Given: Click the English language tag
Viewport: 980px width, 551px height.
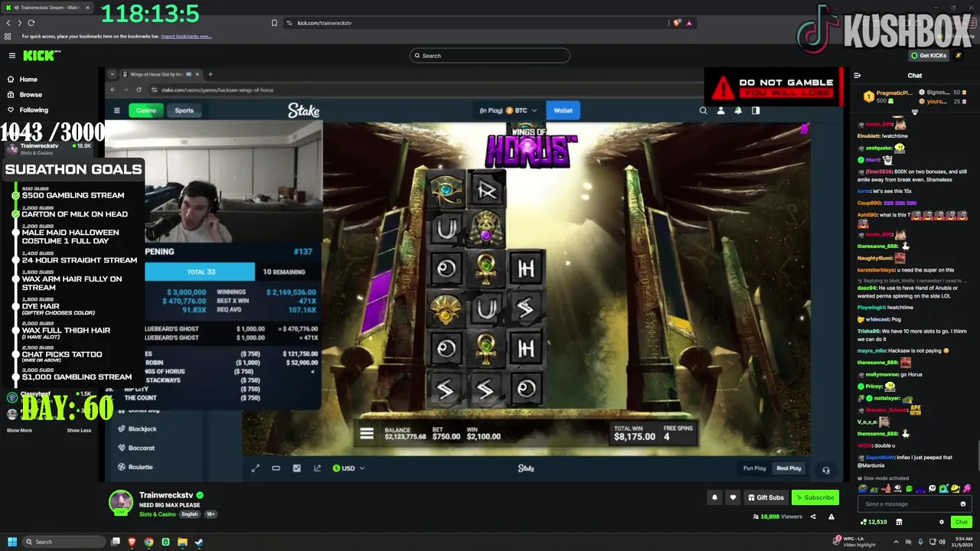Looking at the screenshot, I should pos(189,514).
